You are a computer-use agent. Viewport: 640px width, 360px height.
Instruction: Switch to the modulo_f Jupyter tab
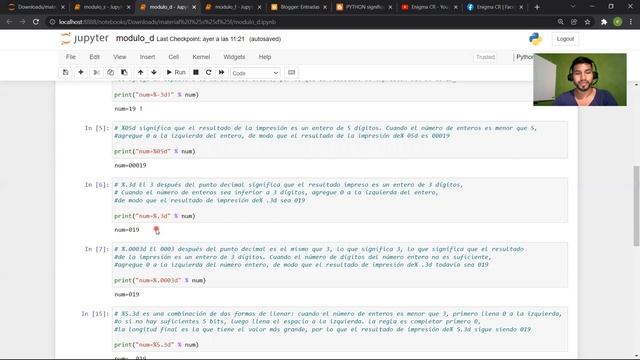tap(233, 7)
